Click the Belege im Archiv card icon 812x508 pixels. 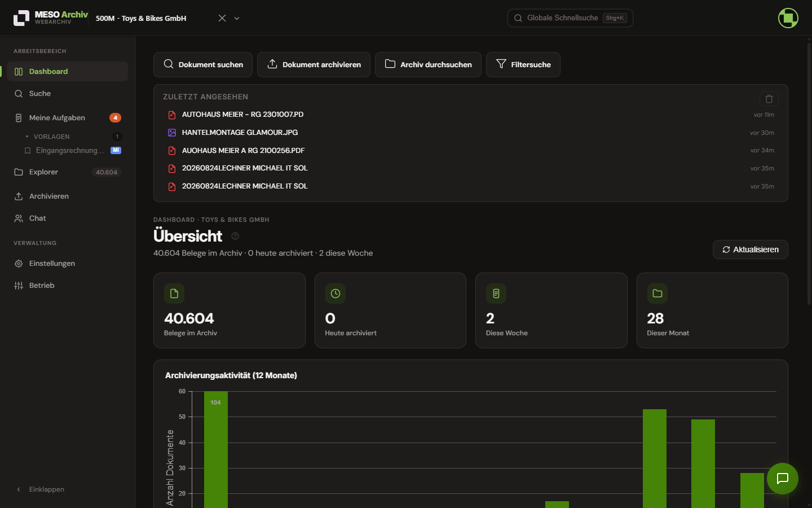[174, 294]
